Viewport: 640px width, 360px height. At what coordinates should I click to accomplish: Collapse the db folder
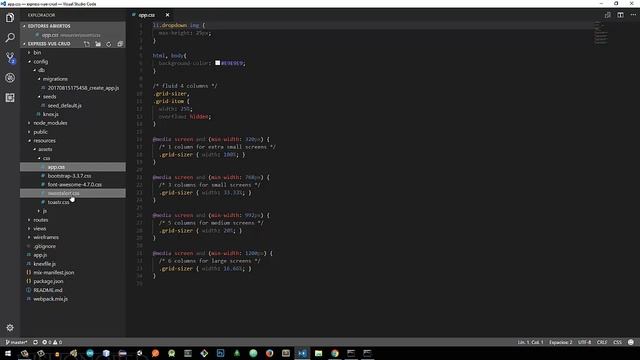[x=41, y=70]
